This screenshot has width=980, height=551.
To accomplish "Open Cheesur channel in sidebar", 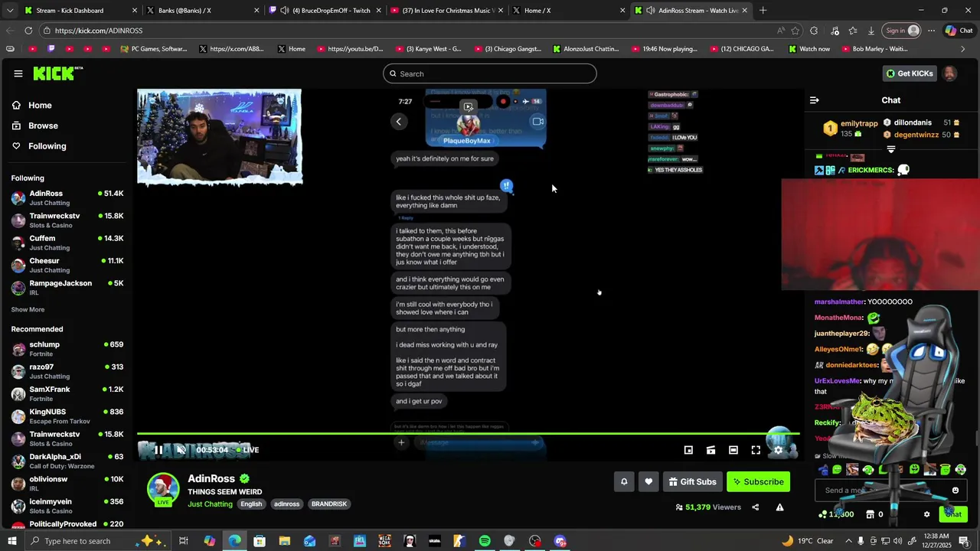I will tap(67, 265).
